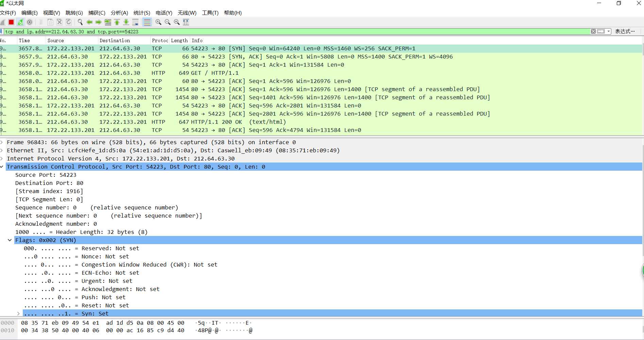Open the 表达式 expression builder
This screenshot has height=340, width=644.
tap(625, 31)
